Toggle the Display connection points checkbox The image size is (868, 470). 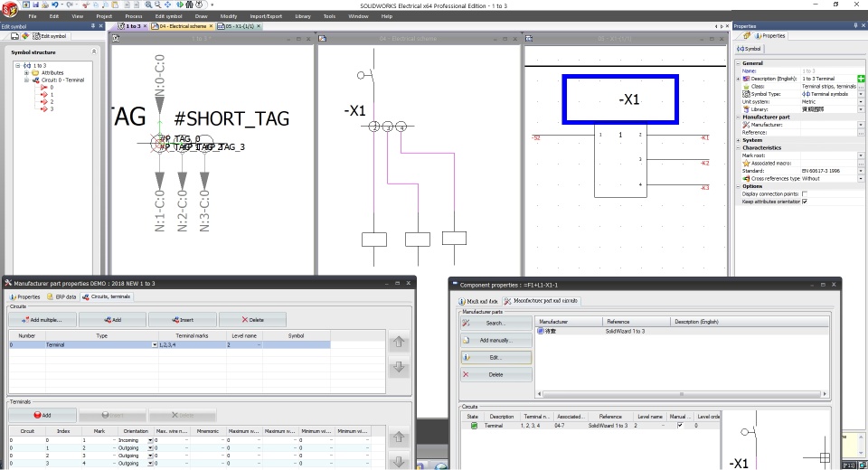point(805,194)
